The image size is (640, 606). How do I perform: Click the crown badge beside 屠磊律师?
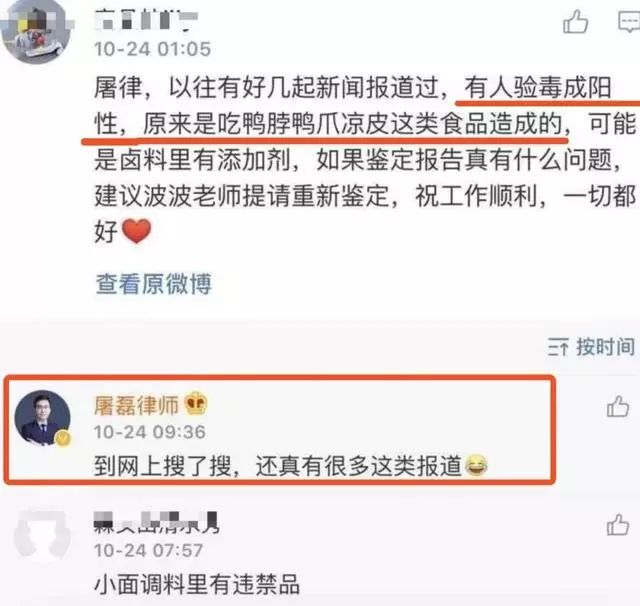(196, 404)
